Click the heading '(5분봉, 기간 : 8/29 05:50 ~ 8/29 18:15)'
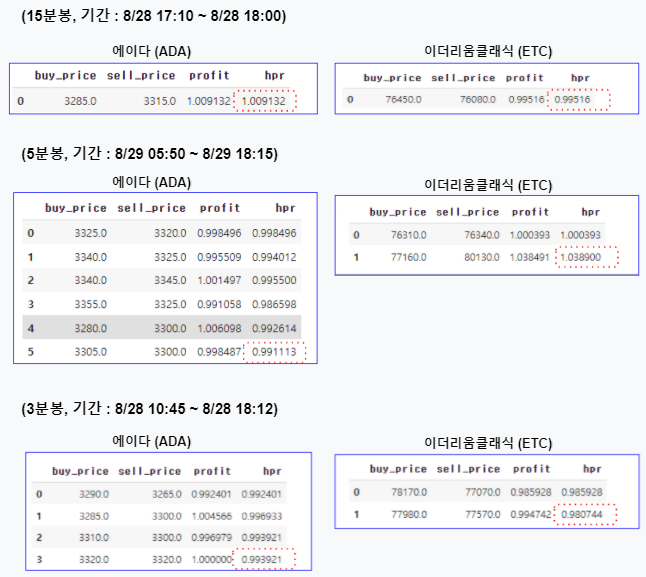The height and width of the screenshot is (577, 646). [x=150, y=154]
